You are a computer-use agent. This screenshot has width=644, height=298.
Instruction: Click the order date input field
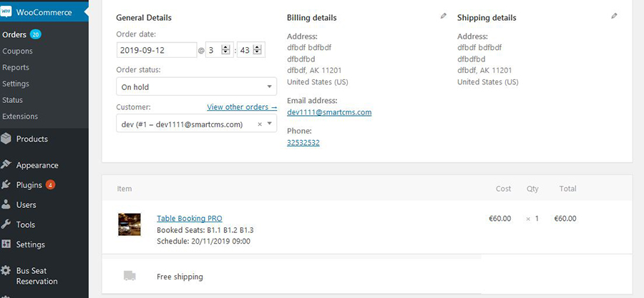[156, 50]
